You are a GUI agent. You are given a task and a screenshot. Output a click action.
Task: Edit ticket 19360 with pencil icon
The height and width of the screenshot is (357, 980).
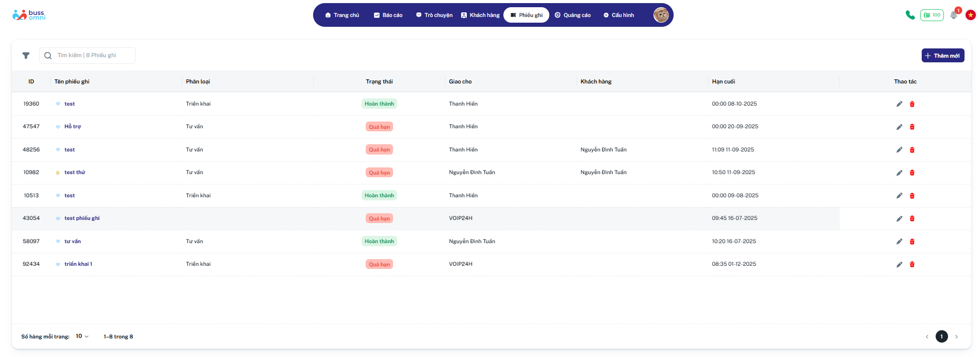(x=899, y=104)
